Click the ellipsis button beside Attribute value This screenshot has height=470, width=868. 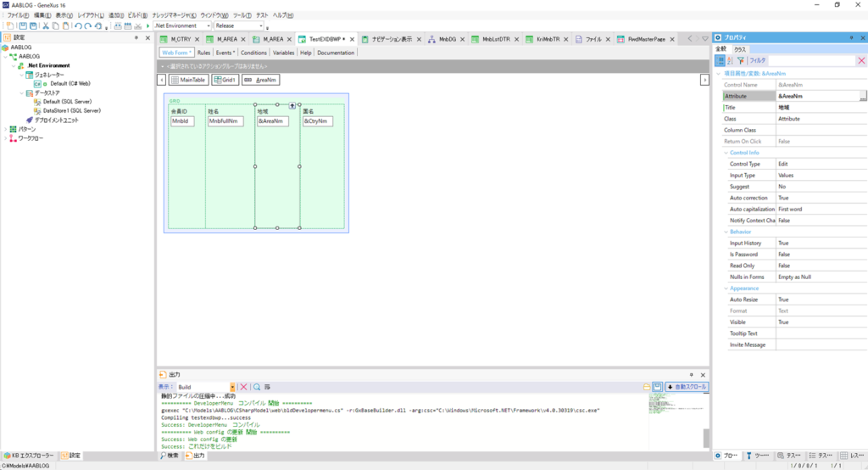click(862, 97)
